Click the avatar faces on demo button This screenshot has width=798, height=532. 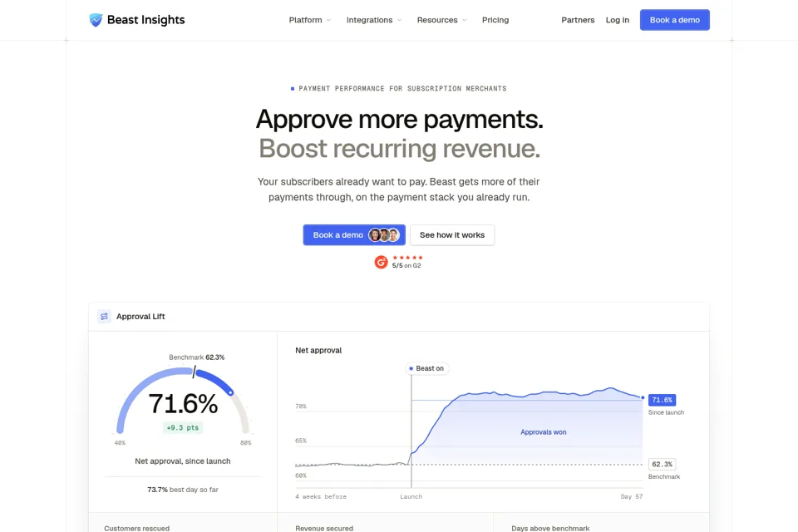(x=384, y=234)
